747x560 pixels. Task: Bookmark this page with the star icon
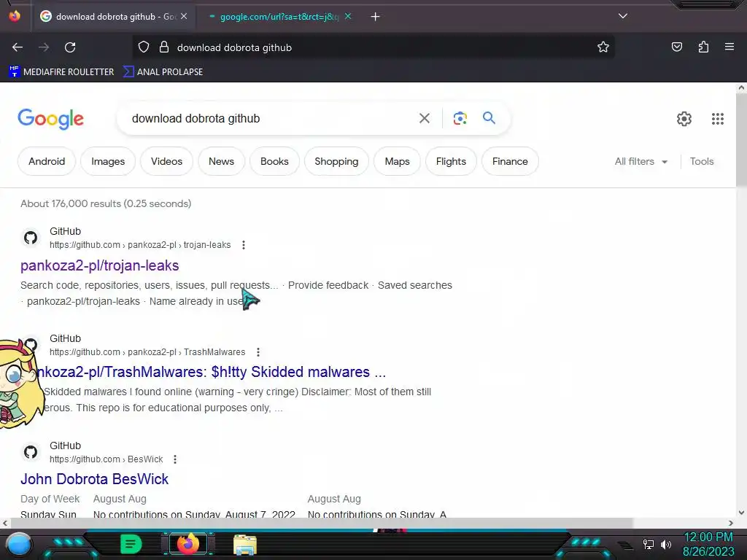click(x=603, y=47)
